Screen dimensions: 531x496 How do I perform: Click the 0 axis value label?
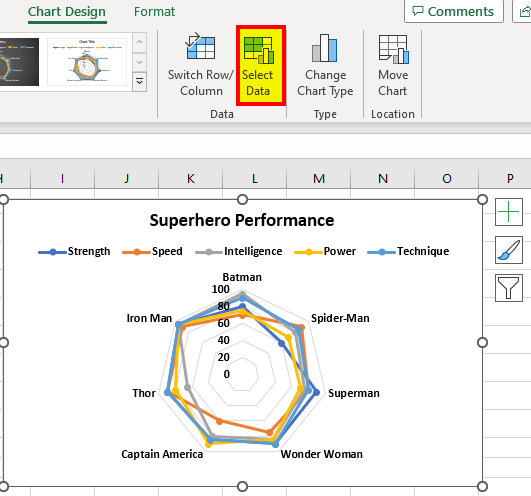coord(227,374)
